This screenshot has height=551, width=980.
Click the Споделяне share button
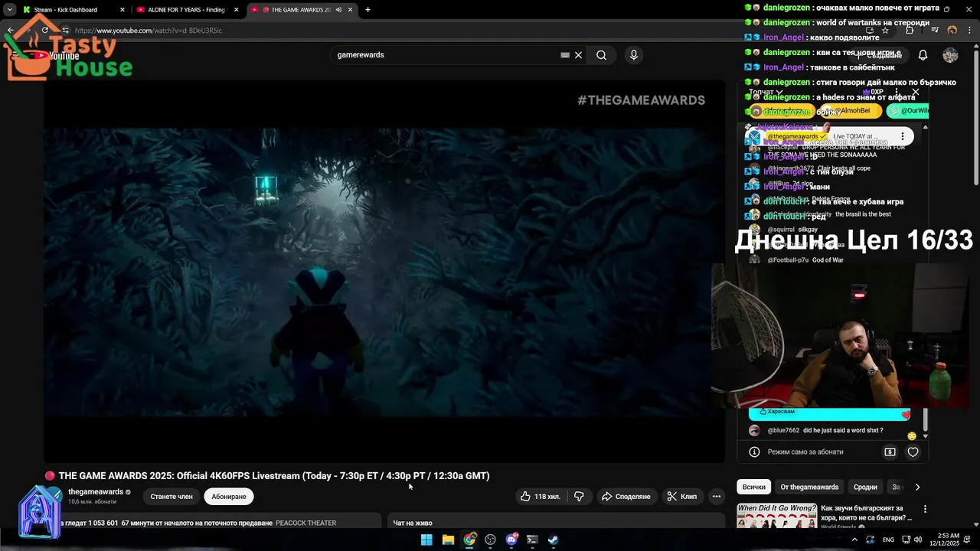click(626, 497)
